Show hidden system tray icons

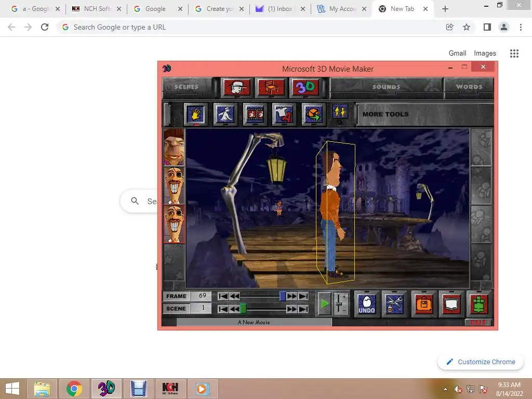click(445, 389)
